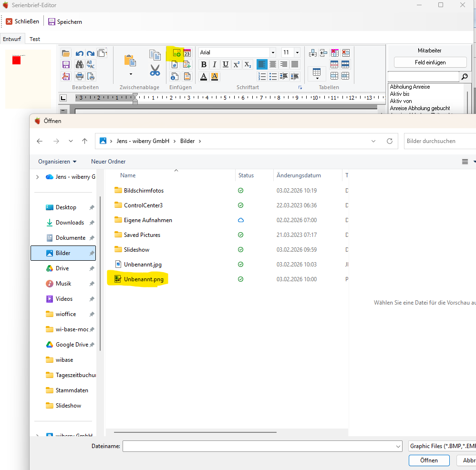This screenshot has height=470, width=476.
Task: Click the numbered list icon
Action: click(262, 76)
